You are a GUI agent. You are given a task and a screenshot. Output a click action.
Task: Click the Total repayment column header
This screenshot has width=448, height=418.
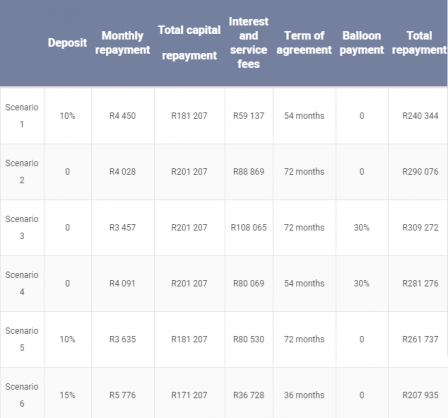[419, 43]
